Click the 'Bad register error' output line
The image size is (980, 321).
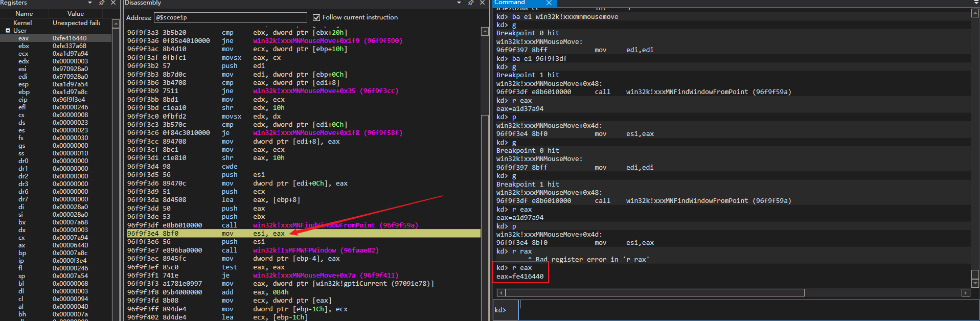coord(588,260)
